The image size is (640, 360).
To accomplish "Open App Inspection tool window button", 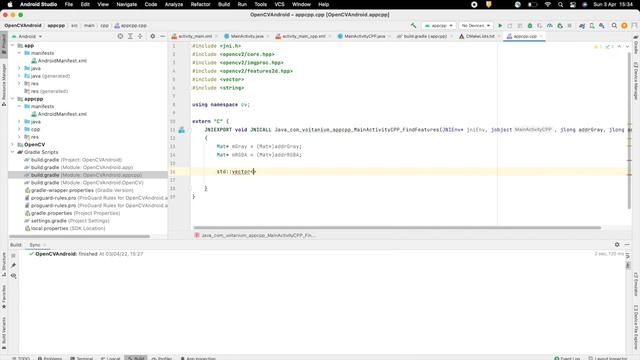I will click(198, 358).
